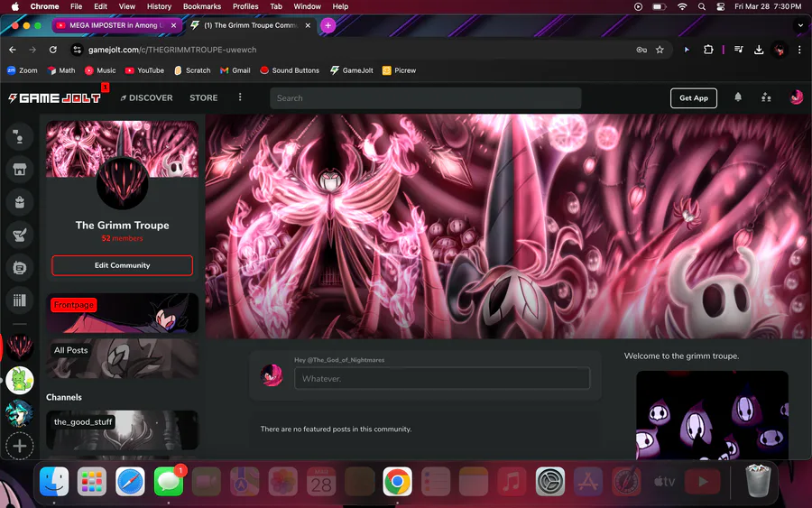
Task: Open the History menu in the menu bar
Action: [x=159, y=6]
